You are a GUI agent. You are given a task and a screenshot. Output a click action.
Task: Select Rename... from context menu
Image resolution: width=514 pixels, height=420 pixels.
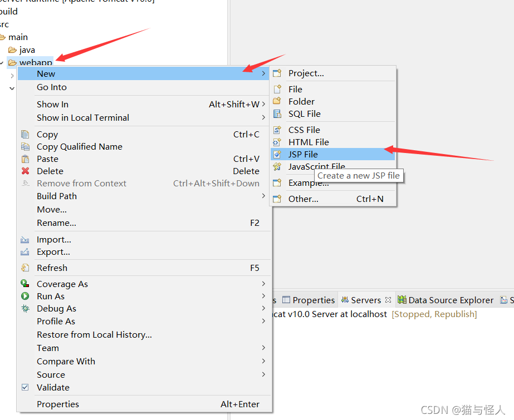[x=144, y=223]
